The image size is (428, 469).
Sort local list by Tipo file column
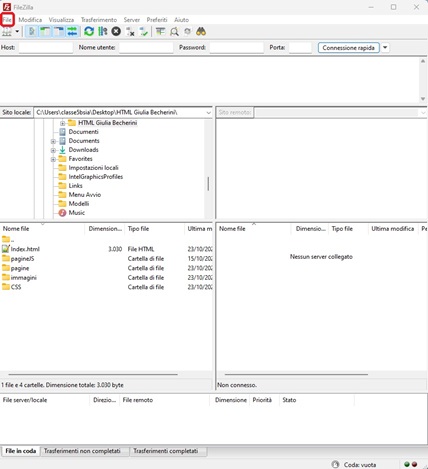155,229
